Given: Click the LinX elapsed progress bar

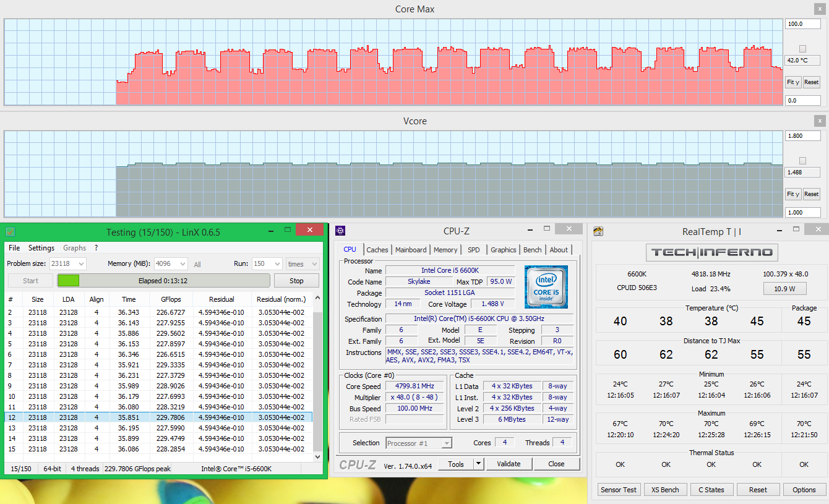Looking at the screenshot, I should click(x=163, y=281).
